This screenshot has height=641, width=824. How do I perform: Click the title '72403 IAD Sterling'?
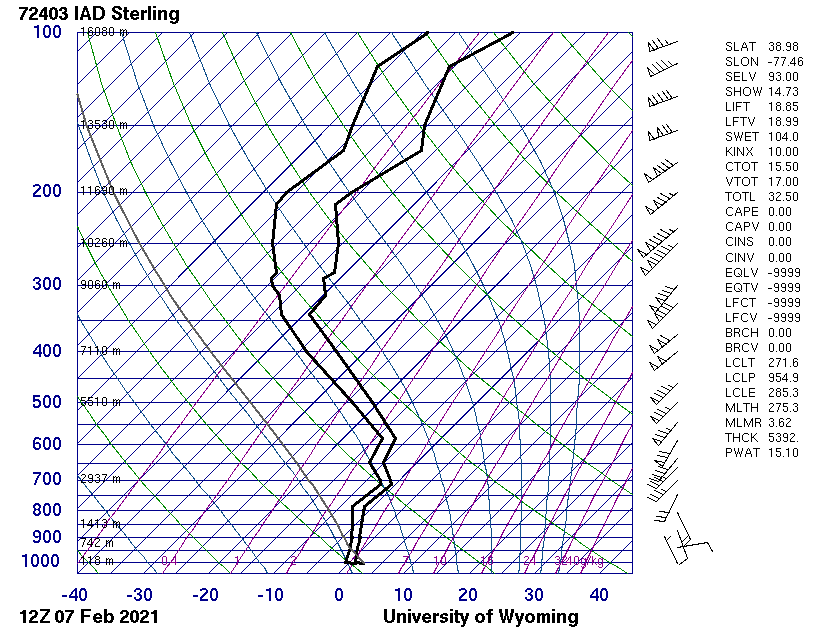pyautogui.click(x=99, y=13)
